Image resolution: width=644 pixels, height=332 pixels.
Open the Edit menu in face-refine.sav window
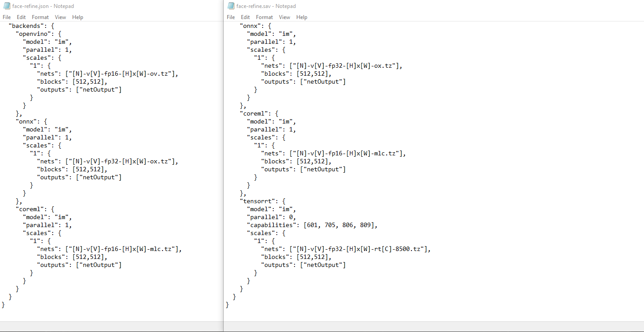(245, 17)
